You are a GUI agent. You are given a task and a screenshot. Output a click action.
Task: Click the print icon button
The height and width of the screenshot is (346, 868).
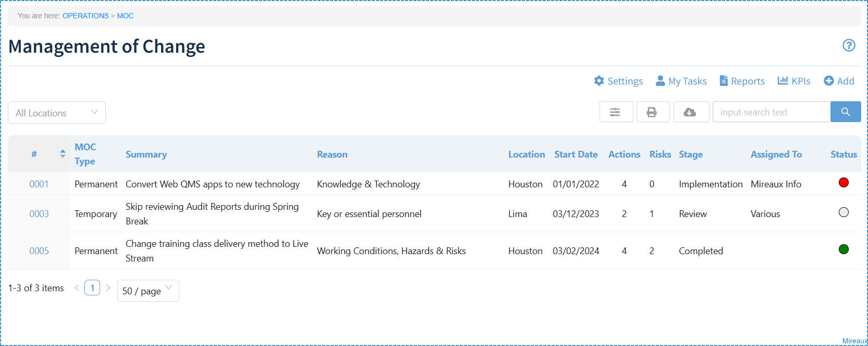pyautogui.click(x=653, y=112)
